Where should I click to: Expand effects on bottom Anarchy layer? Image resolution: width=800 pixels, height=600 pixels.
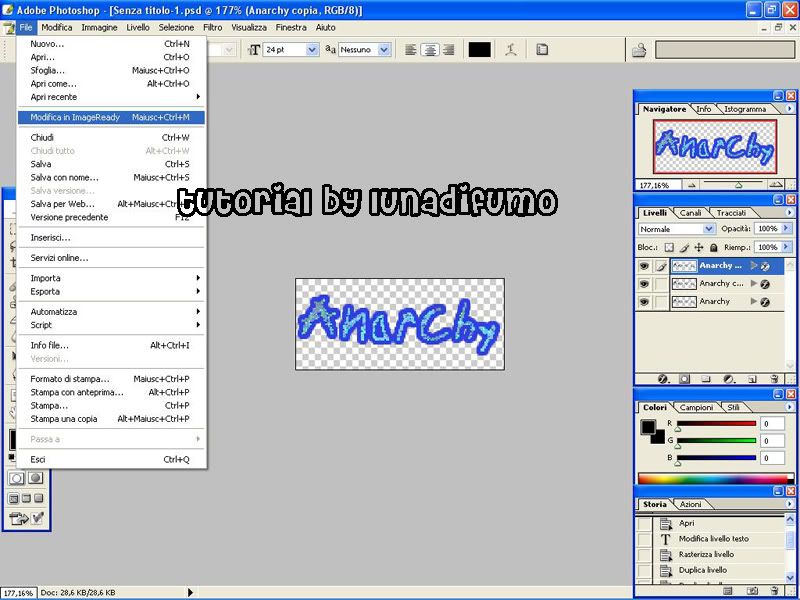(754, 302)
